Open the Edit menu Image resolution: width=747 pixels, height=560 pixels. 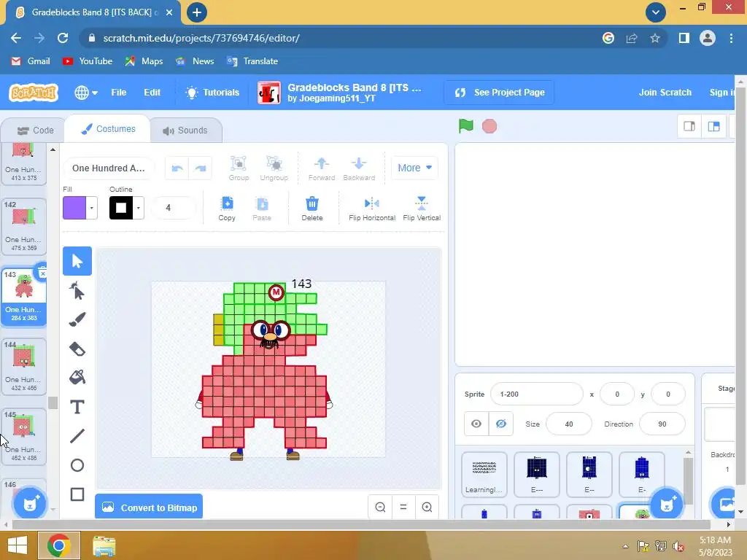coord(152,93)
